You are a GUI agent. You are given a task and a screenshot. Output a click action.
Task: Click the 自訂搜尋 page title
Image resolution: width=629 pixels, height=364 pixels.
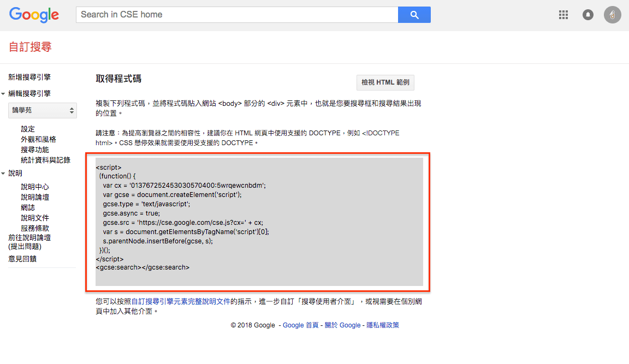point(30,47)
